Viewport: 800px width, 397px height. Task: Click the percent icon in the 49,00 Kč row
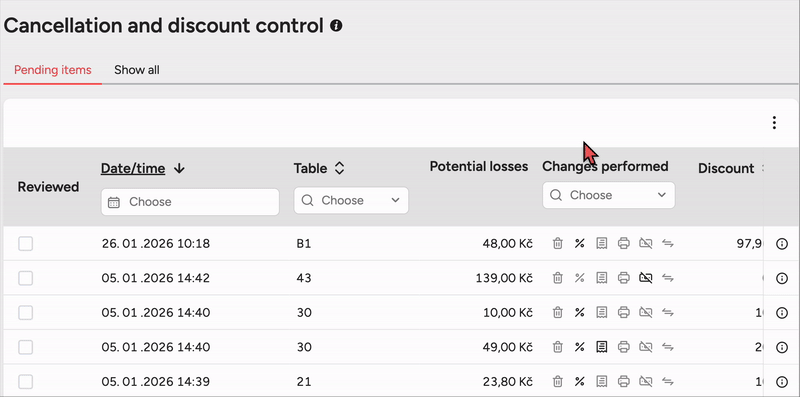[x=579, y=347]
